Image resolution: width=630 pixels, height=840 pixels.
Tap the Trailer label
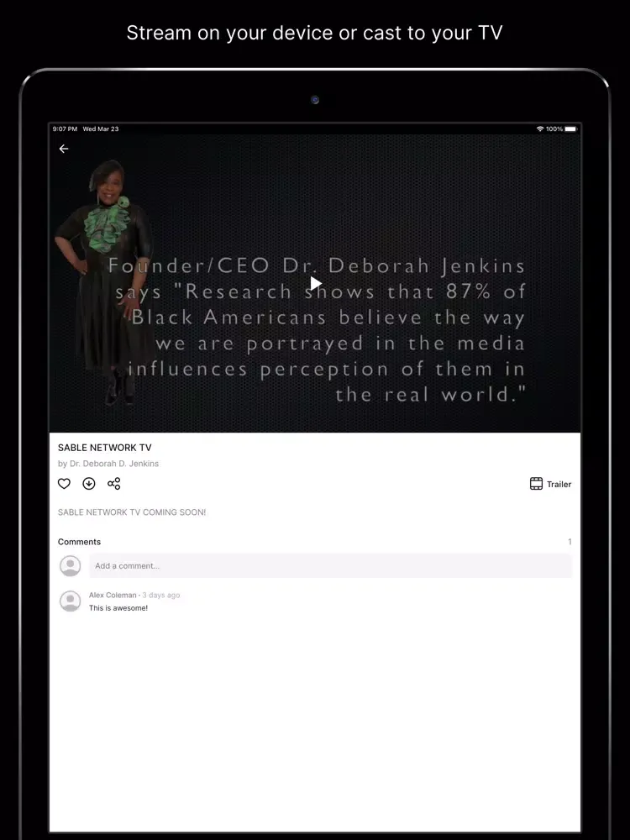coord(559,485)
